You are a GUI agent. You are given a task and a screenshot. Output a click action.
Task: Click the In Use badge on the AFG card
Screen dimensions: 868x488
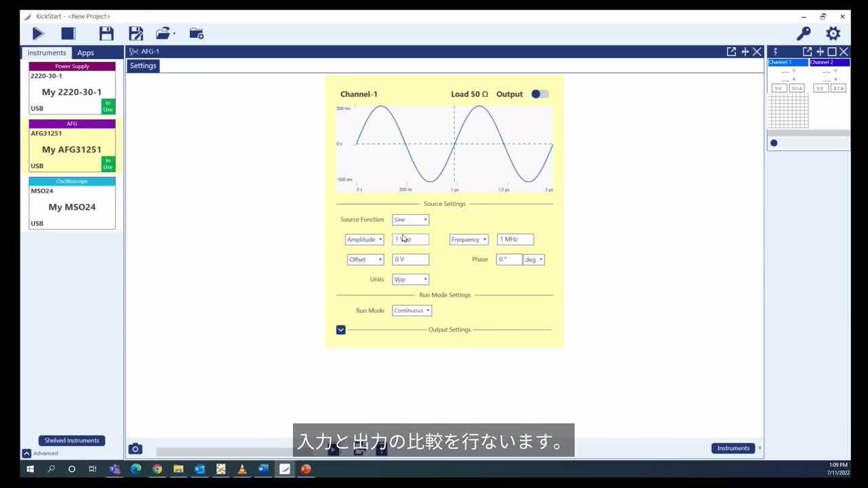(108, 164)
